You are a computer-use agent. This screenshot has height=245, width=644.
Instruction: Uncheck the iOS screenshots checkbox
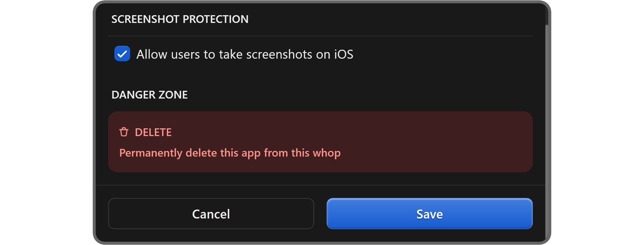[x=122, y=54]
